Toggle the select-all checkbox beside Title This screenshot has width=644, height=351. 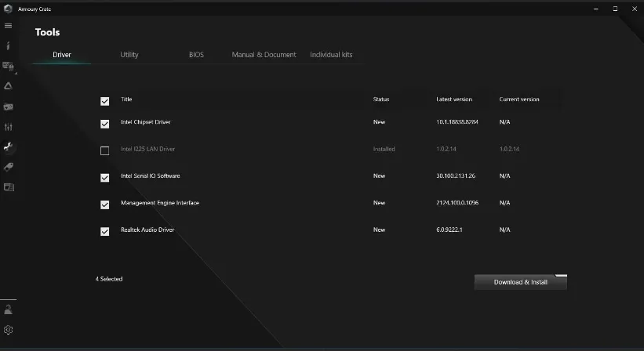coord(105,101)
